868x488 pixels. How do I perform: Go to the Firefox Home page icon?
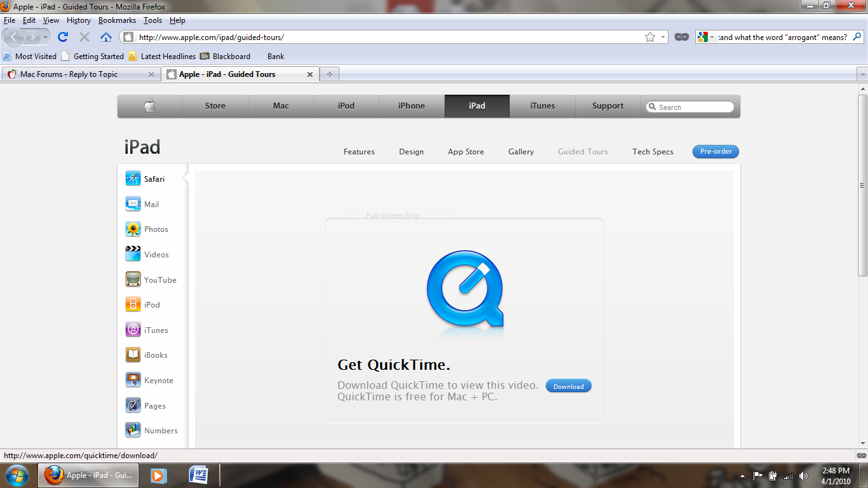point(106,37)
